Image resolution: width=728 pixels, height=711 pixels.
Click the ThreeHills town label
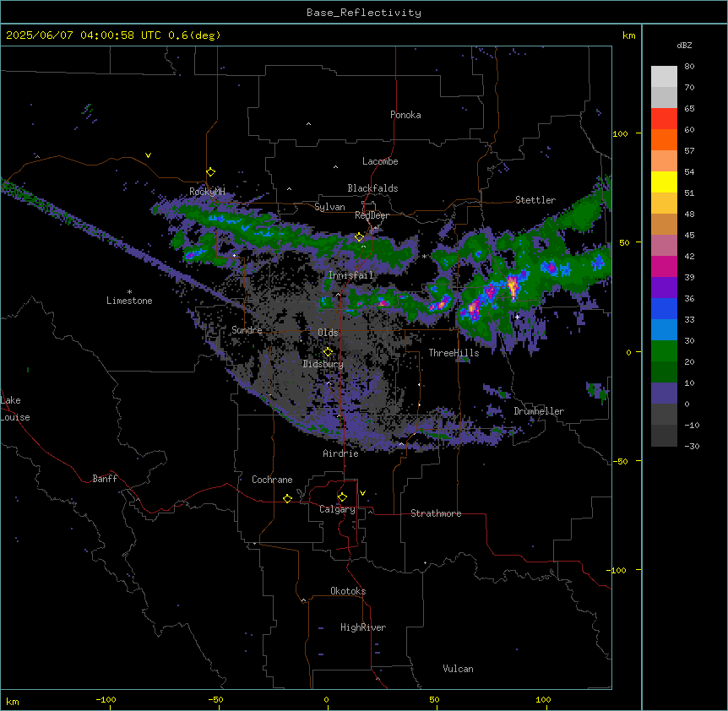point(454,353)
